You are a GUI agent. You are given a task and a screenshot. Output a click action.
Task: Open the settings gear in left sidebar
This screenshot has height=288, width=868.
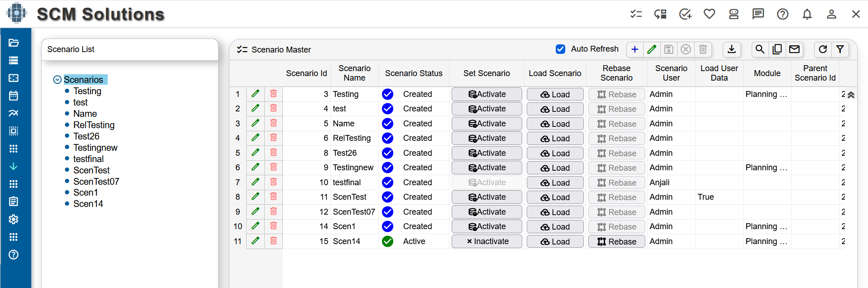tap(14, 219)
